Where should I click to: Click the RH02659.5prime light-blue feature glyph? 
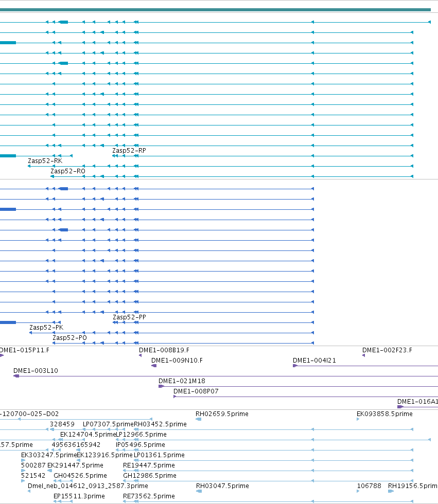(199, 419)
